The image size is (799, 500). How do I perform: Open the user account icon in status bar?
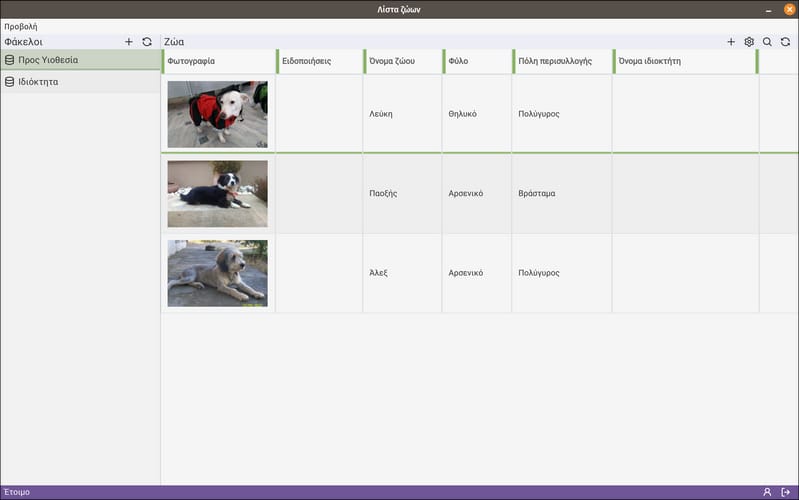click(767, 492)
